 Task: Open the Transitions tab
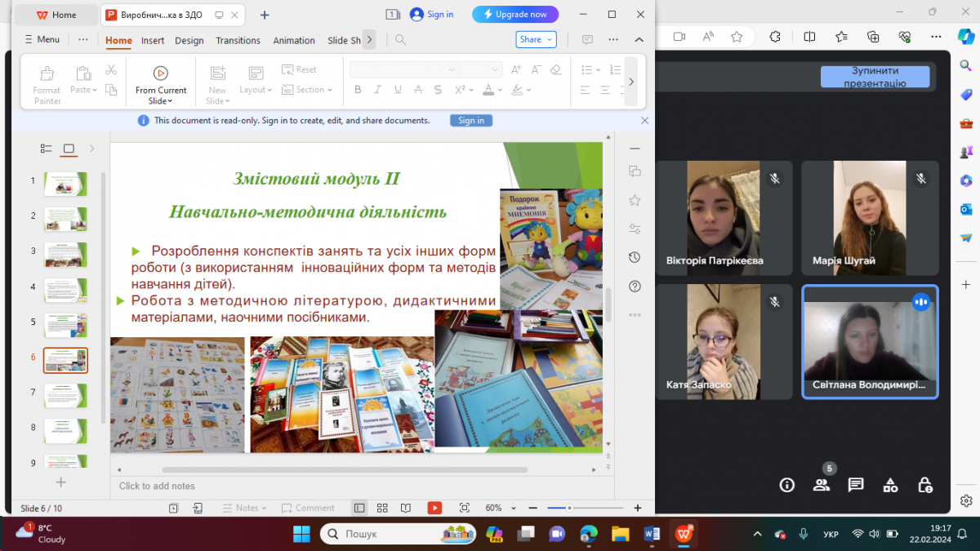(x=238, y=40)
